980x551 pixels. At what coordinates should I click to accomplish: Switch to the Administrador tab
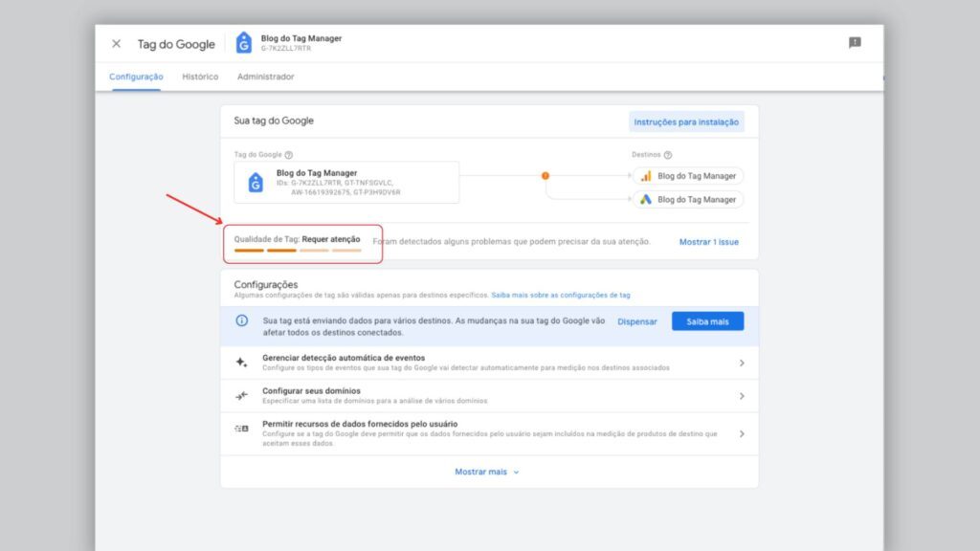coord(266,77)
